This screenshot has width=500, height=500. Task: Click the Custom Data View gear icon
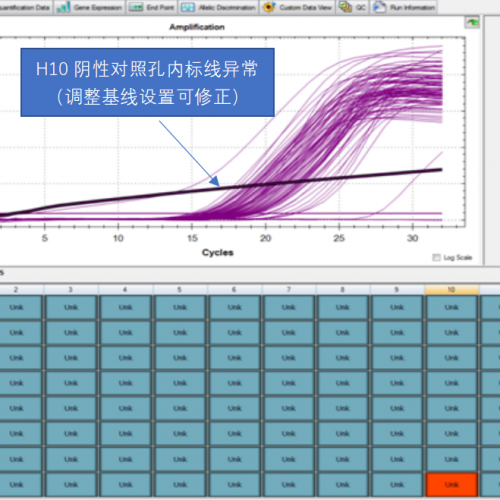(269, 7)
